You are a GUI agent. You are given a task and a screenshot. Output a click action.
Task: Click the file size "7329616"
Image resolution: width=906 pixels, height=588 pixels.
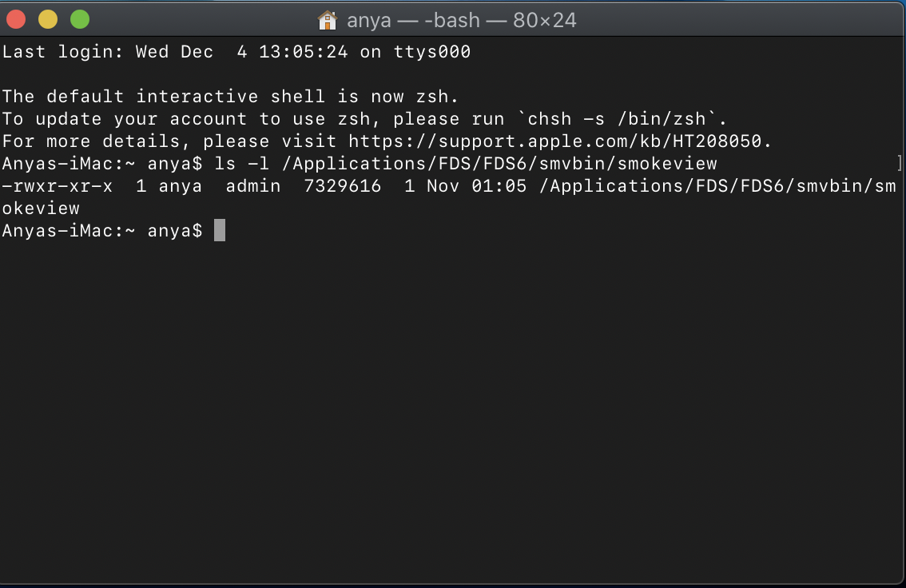(342, 185)
